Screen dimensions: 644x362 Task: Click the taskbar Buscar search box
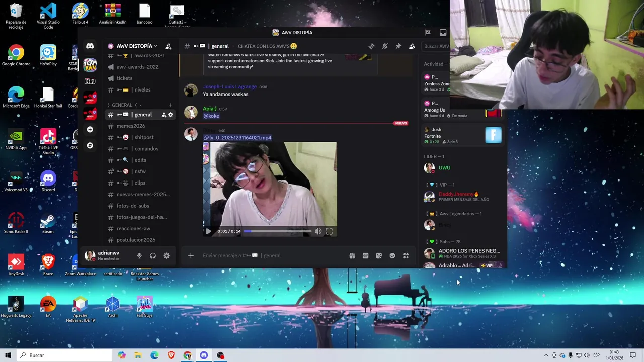[64, 355]
